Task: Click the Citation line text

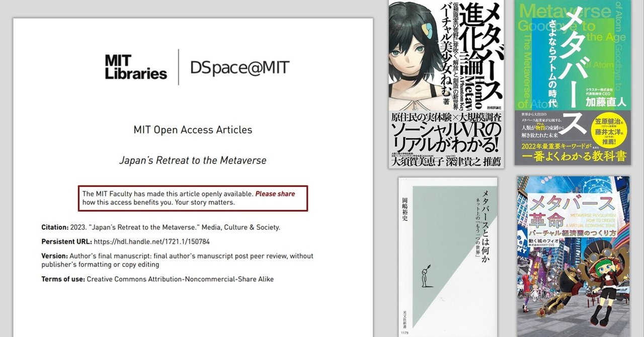Action: click(160, 227)
